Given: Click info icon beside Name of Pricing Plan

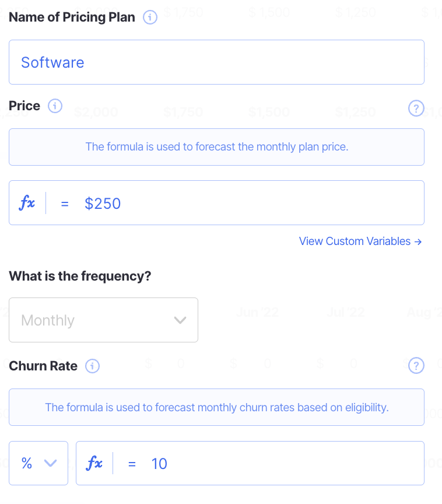Looking at the screenshot, I should pyautogui.click(x=150, y=18).
